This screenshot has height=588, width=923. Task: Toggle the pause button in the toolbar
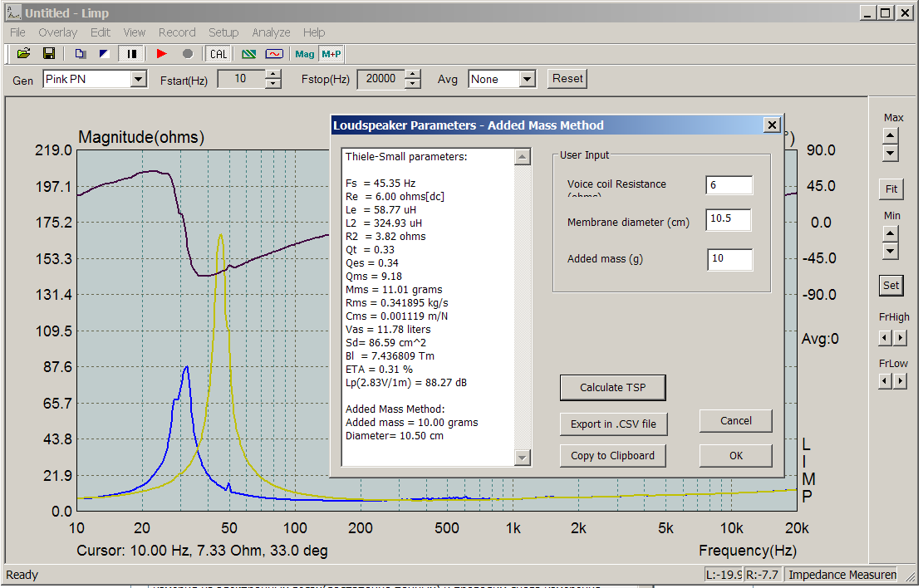[132, 54]
